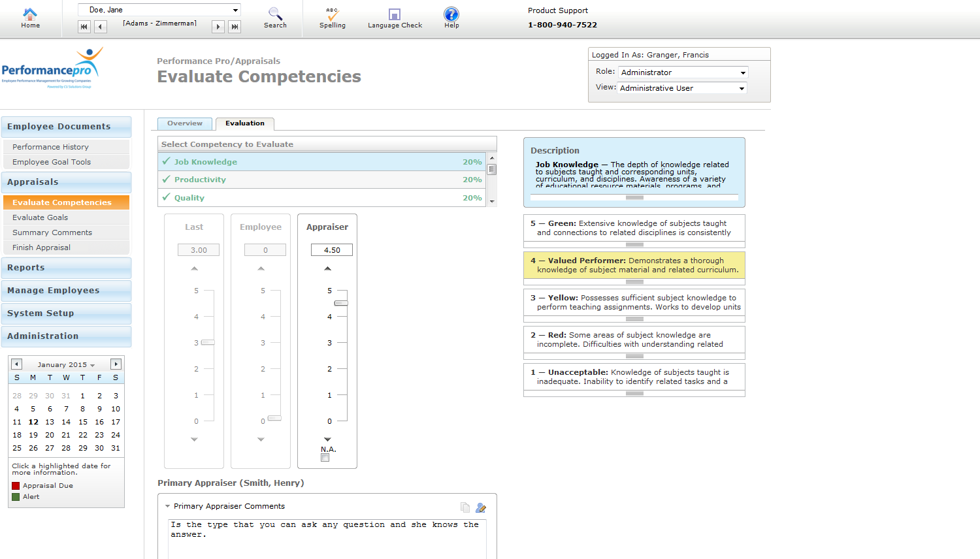The height and width of the screenshot is (559, 980).
Task: Select Productivity competency
Action: coord(322,180)
